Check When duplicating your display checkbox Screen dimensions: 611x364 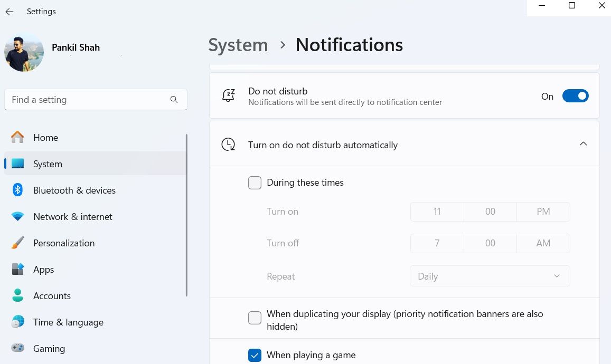[x=255, y=318]
